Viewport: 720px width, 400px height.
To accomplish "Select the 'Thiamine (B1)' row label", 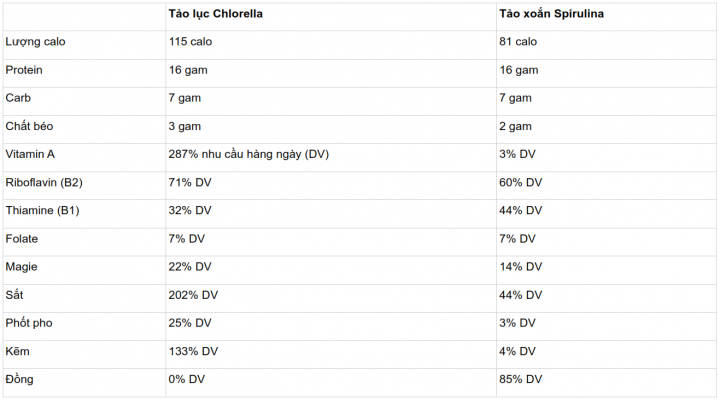I will tap(42, 211).
